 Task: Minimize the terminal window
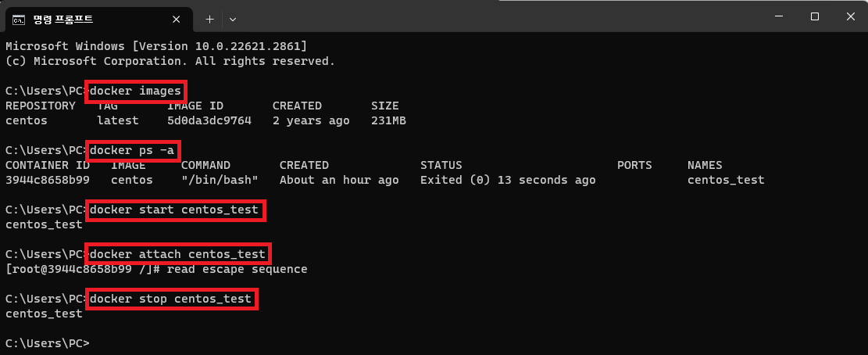(778, 16)
